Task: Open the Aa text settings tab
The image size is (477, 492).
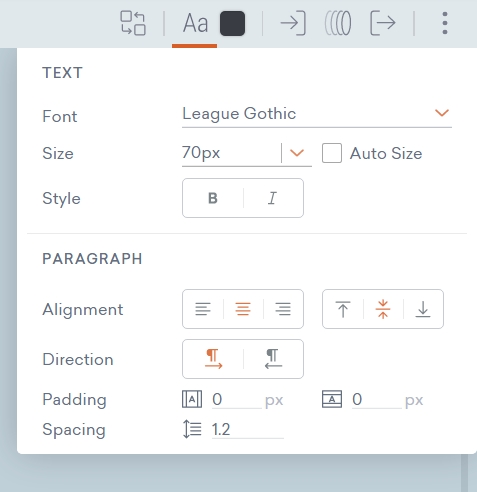Action: (195, 23)
